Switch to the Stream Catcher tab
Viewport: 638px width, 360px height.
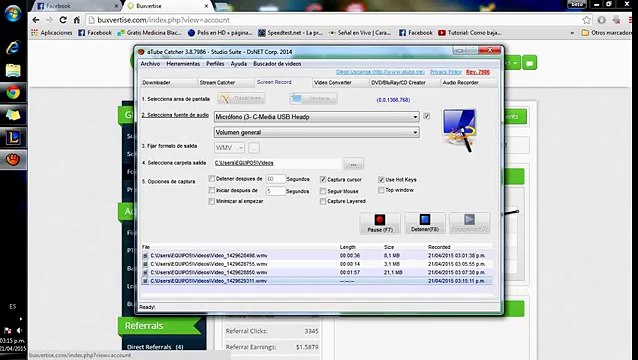(226, 83)
